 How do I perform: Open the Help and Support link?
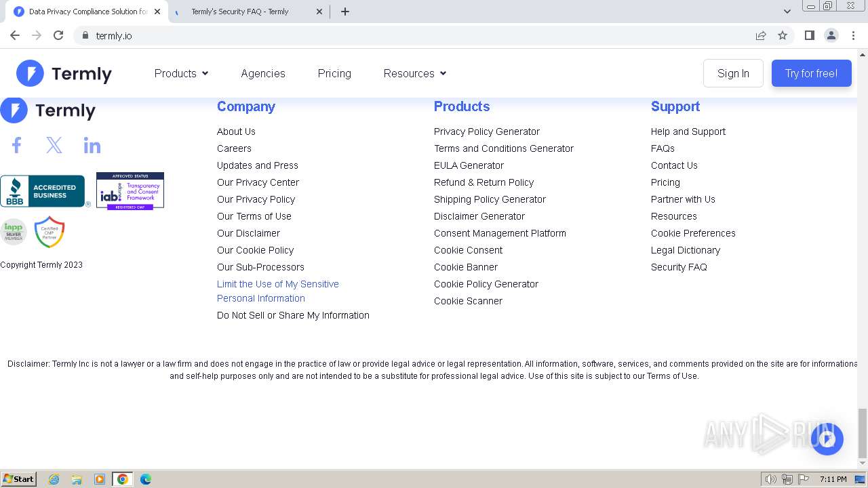[688, 131]
